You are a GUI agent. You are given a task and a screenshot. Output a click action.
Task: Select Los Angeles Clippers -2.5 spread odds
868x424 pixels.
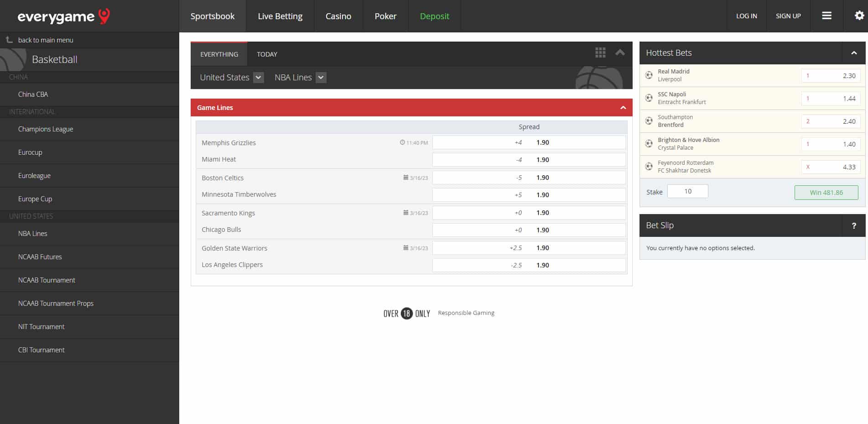pyautogui.click(x=529, y=265)
